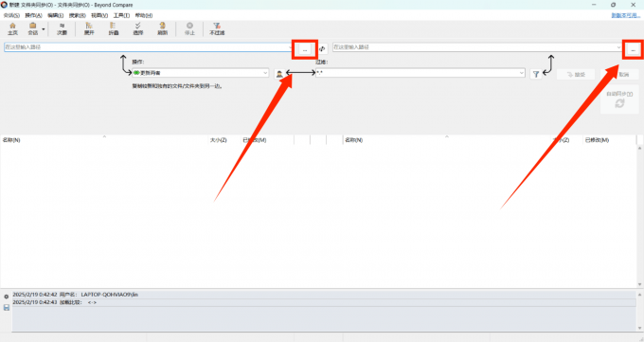Click the right browse folder … button
The image size is (644, 342).
(x=633, y=50)
